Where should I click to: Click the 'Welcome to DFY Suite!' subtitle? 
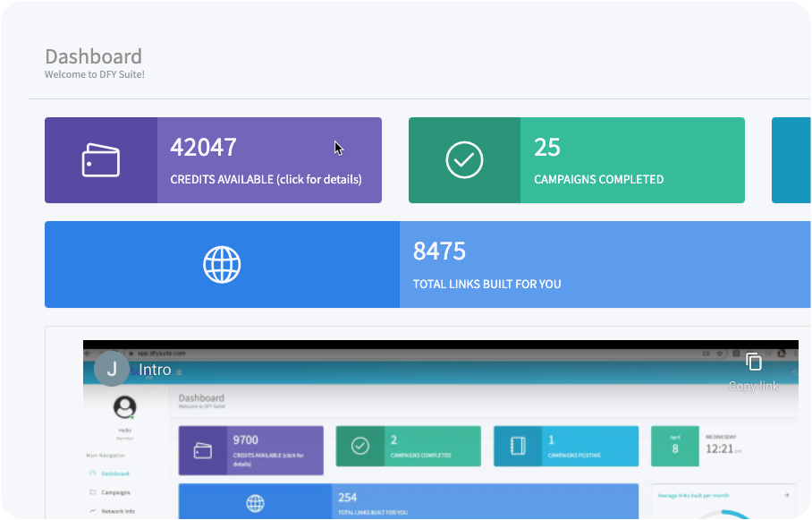click(x=95, y=74)
